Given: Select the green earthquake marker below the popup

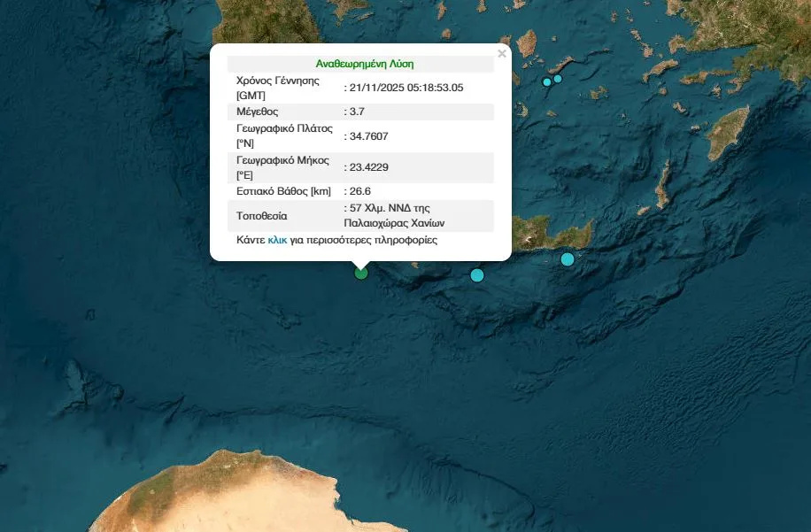Looking at the screenshot, I should 361,274.
